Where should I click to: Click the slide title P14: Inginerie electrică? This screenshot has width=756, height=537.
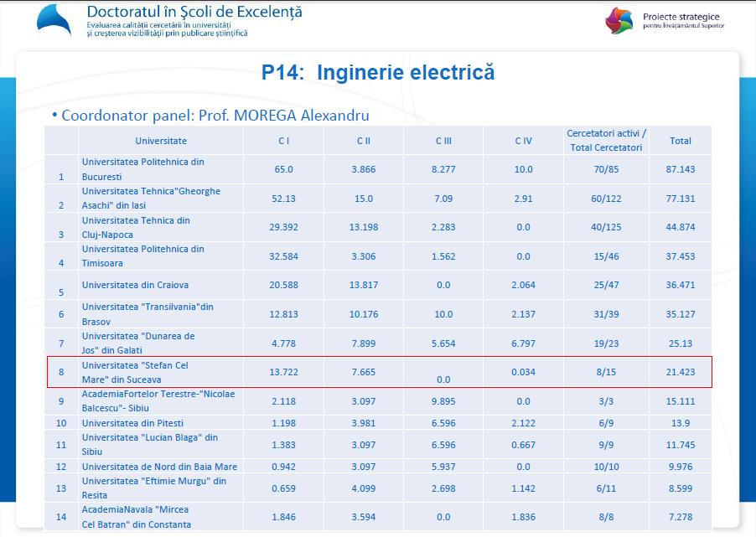coord(377,73)
